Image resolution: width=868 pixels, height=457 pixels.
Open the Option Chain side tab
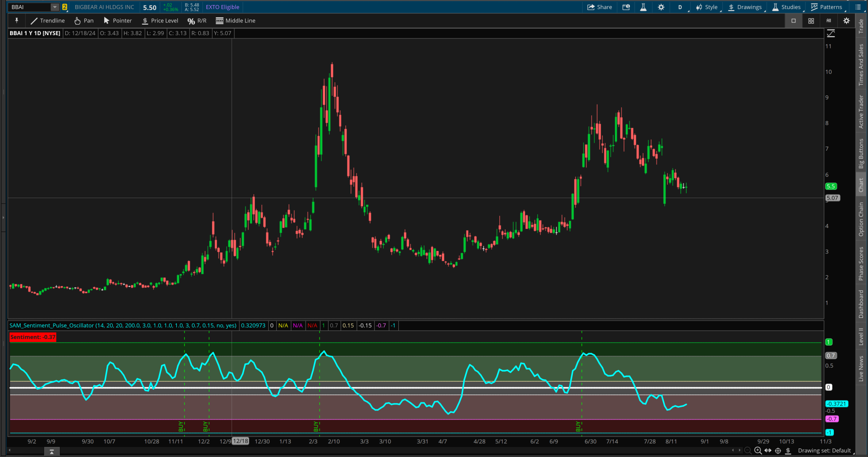click(x=861, y=219)
